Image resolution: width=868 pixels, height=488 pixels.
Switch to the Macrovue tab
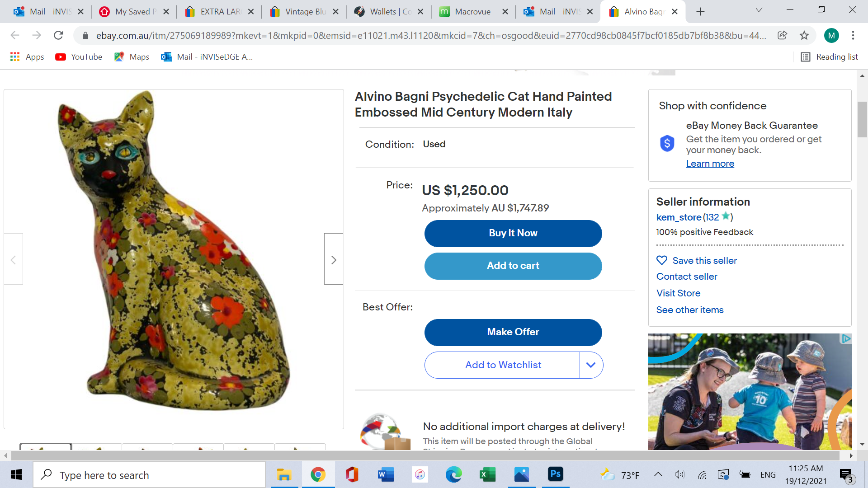(472, 12)
